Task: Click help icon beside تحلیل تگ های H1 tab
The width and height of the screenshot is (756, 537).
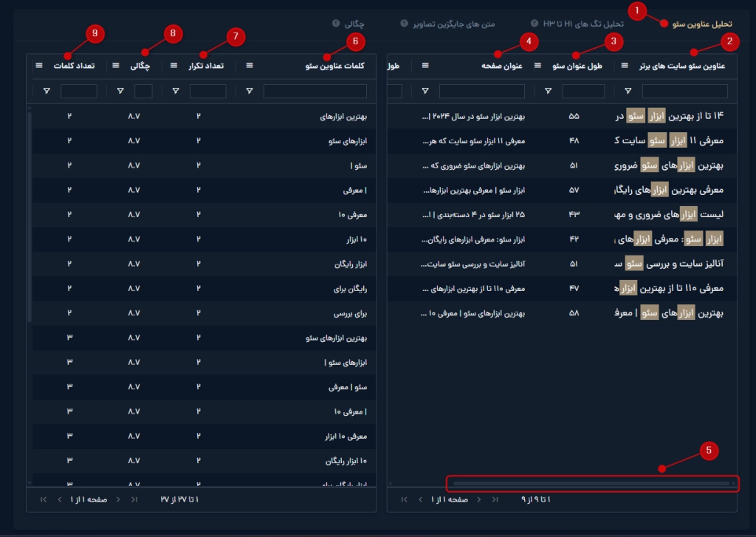Action: pos(534,24)
